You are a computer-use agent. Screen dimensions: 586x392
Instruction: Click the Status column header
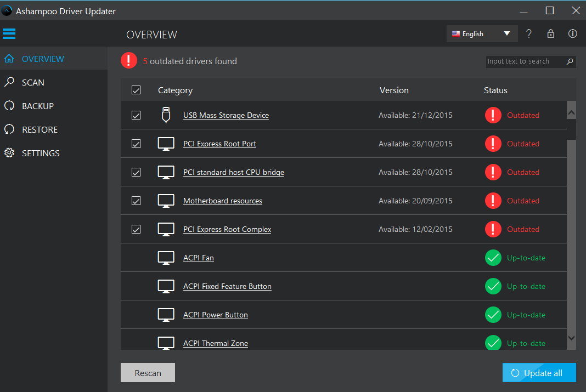click(x=495, y=90)
